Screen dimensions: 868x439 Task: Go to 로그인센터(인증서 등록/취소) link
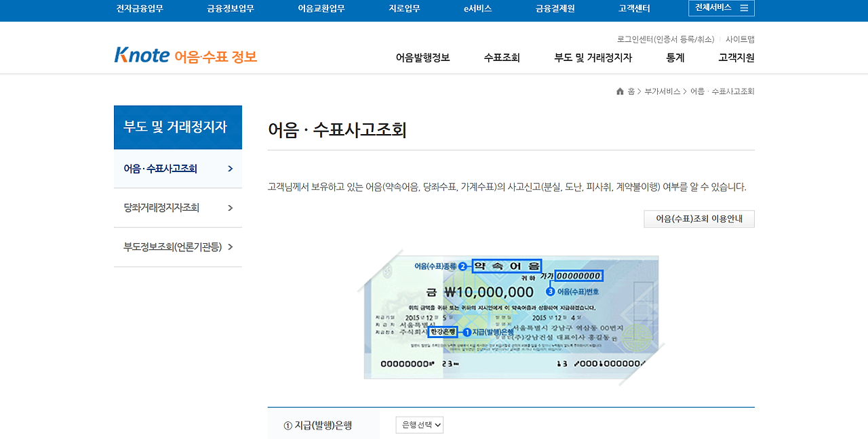[x=666, y=39]
